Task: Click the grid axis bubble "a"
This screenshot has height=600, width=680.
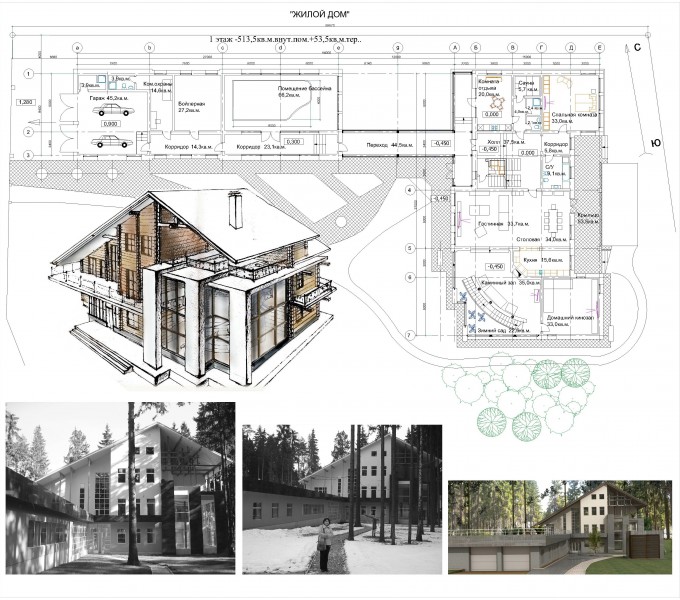Action: pos(77,48)
